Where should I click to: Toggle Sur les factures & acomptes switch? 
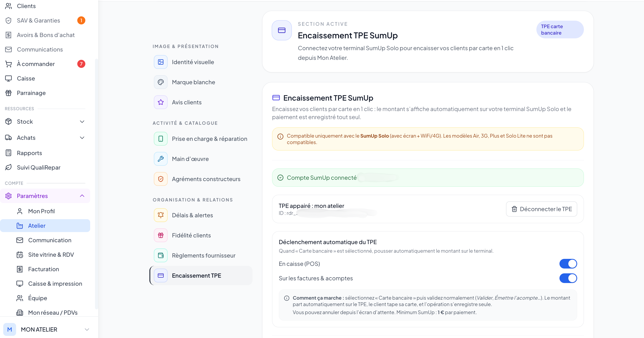(568, 278)
